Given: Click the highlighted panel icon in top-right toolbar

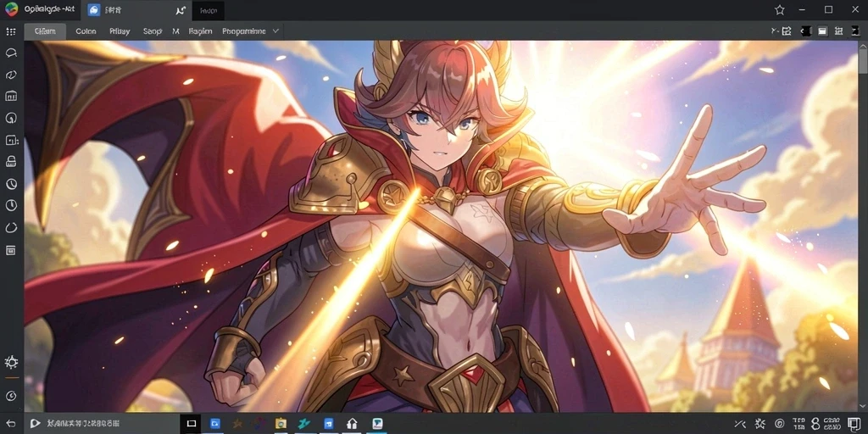Looking at the screenshot, I should (x=822, y=31).
